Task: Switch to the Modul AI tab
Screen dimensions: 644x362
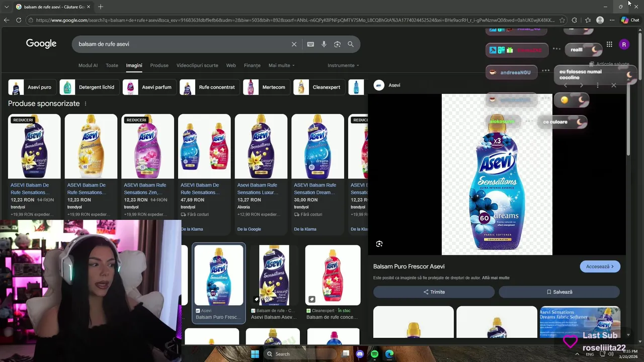Action: 88,65
